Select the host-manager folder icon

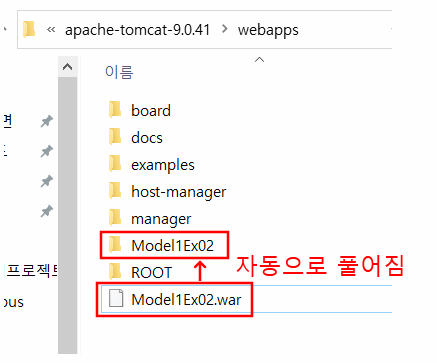pos(115,191)
